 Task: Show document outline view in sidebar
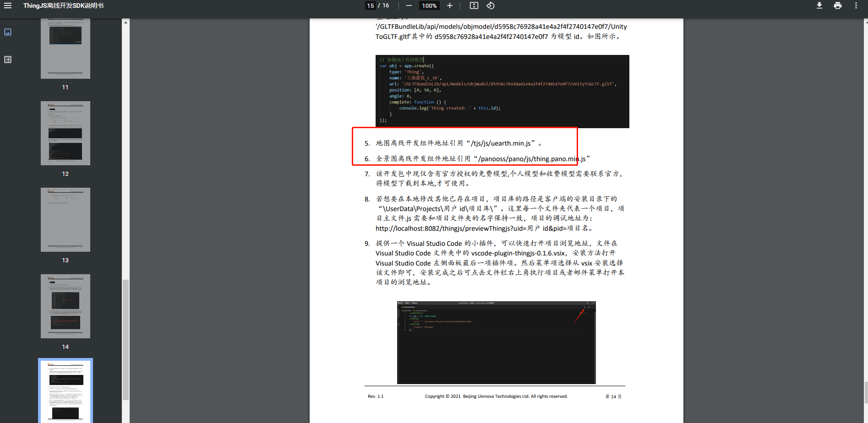[x=8, y=60]
